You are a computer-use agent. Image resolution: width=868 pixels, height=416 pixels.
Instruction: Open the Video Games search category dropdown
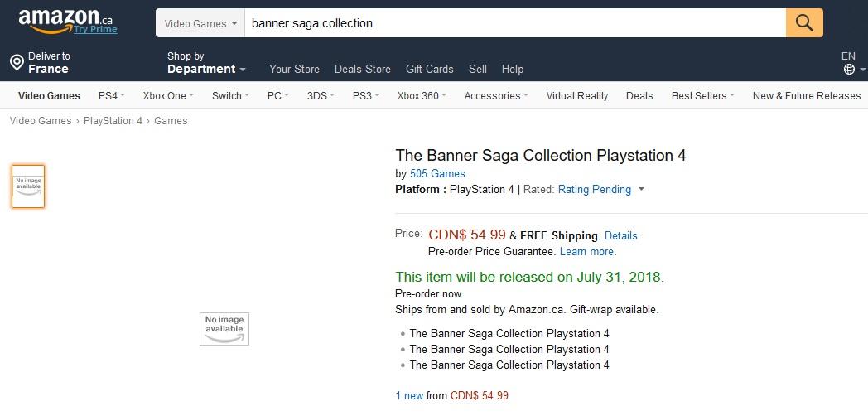[200, 23]
